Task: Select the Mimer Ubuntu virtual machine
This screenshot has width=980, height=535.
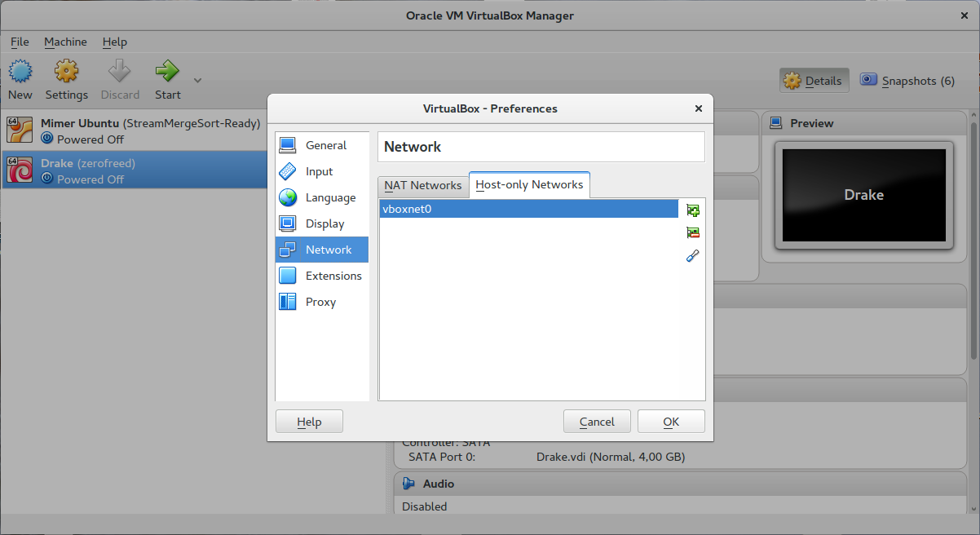Action: [134, 130]
